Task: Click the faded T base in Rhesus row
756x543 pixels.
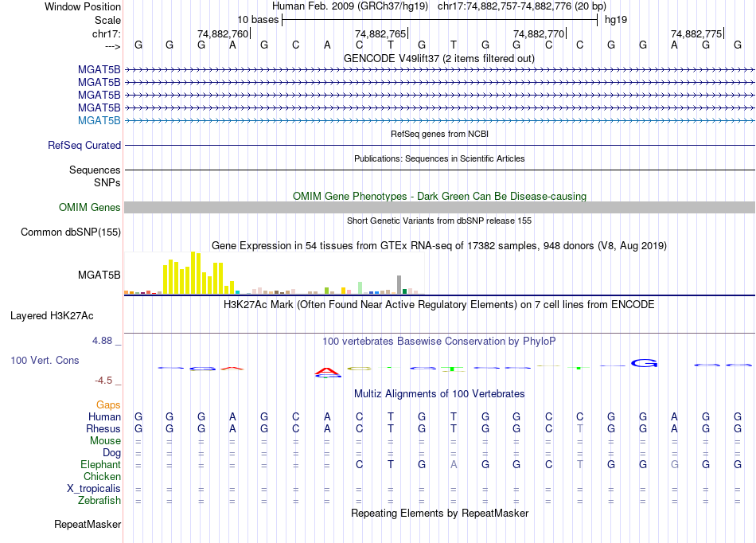Action: [579, 428]
